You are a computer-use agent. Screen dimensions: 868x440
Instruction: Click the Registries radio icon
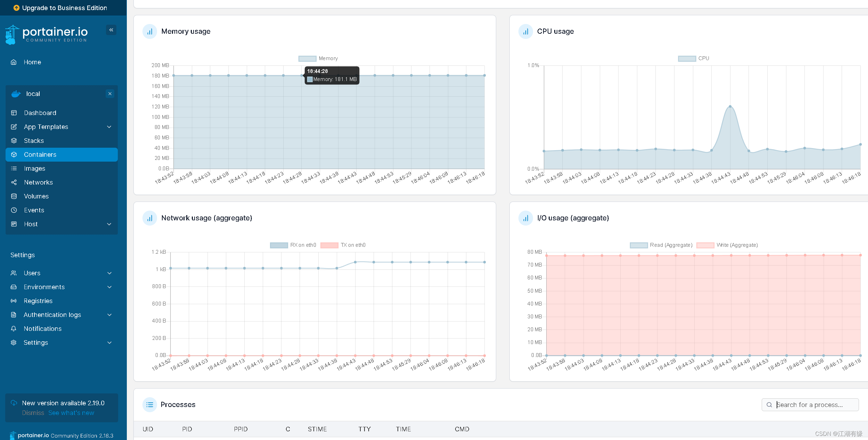(14, 301)
